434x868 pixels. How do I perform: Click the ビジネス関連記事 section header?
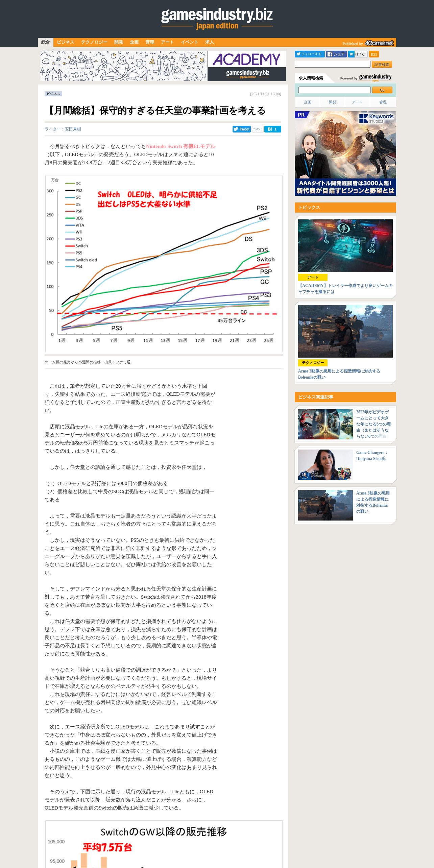[345, 397]
